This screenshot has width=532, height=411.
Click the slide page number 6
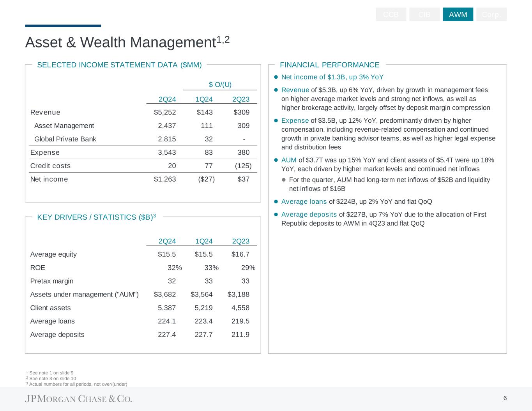[505, 398]
